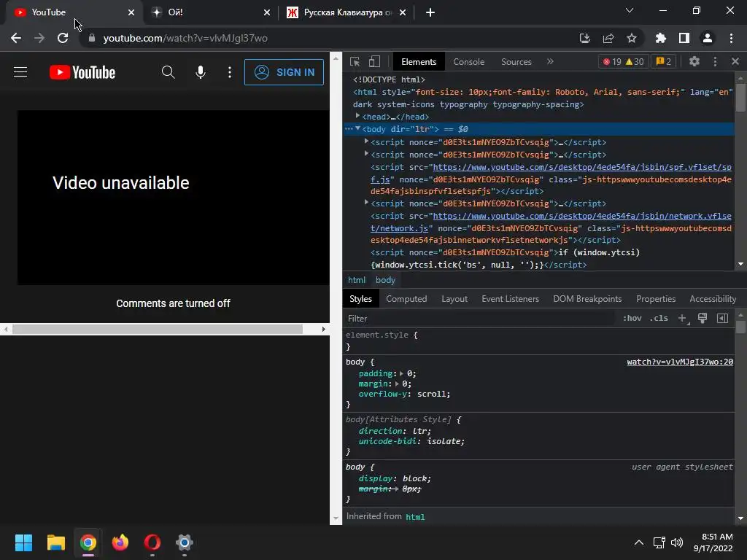Expand padding shorthand triangle
The image size is (747, 560).
(401, 373)
